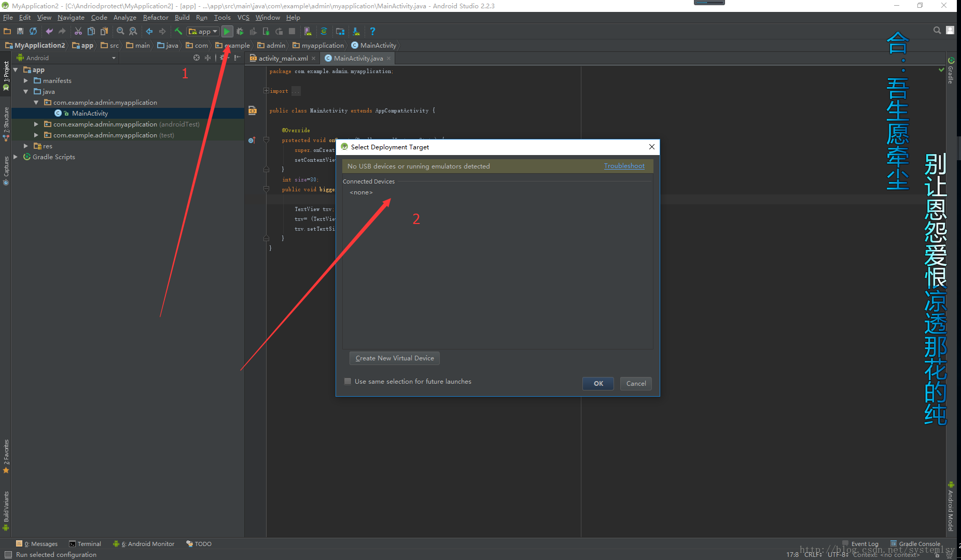Click the Undo arrow icon
The width and height of the screenshot is (961, 560).
(x=49, y=31)
